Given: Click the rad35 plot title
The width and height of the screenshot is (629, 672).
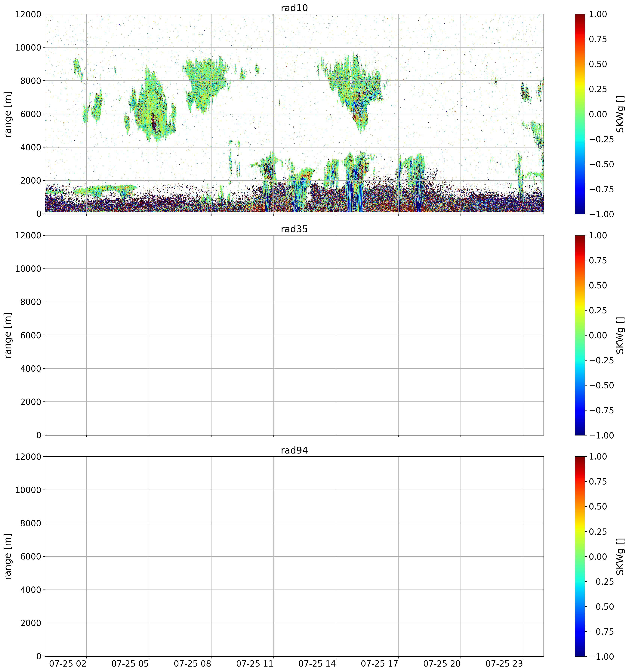Looking at the screenshot, I should (294, 229).
